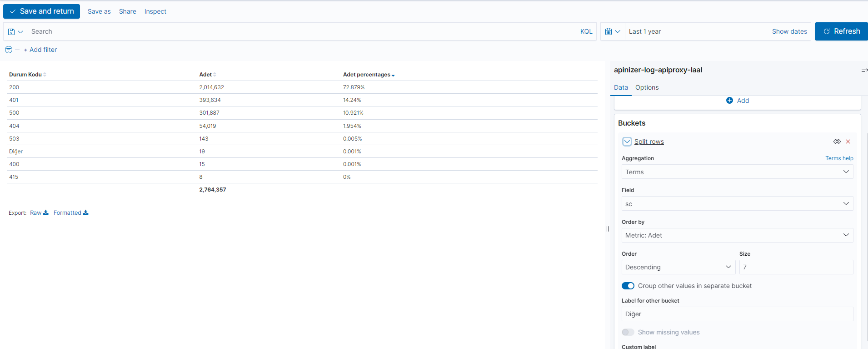Screen dimensions: 868x349
Task: Download the Formatted export file
Action: click(70, 213)
